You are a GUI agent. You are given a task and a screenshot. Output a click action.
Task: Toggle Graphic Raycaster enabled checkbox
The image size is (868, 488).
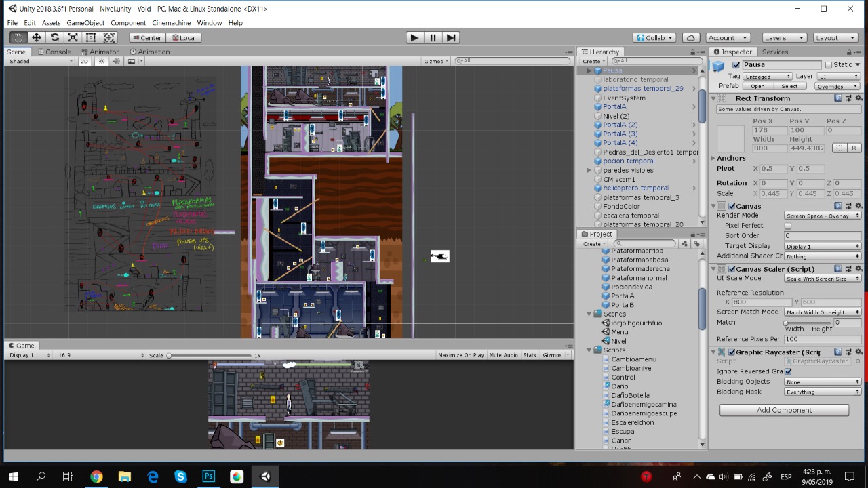click(731, 352)
